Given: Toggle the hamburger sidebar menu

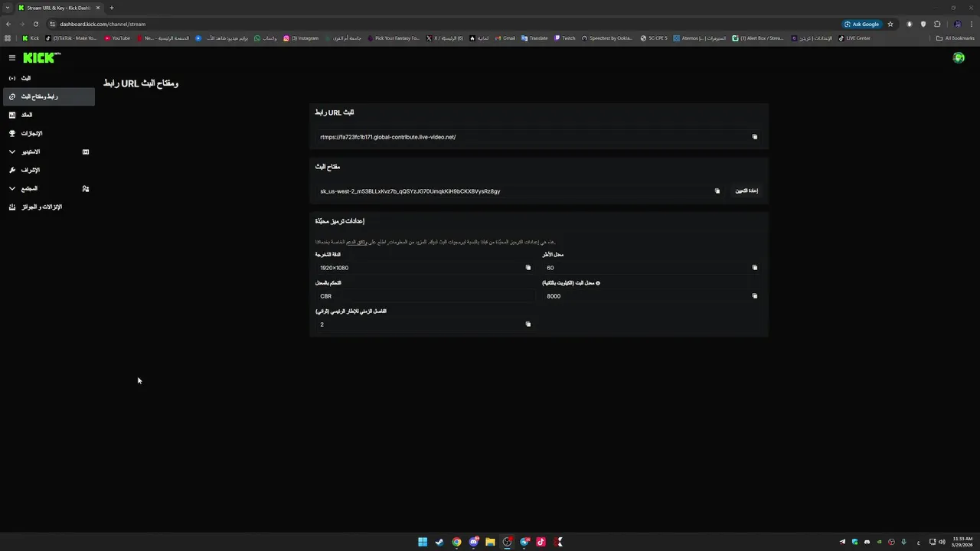Looking at the screenshot, I should click(12, 57).
